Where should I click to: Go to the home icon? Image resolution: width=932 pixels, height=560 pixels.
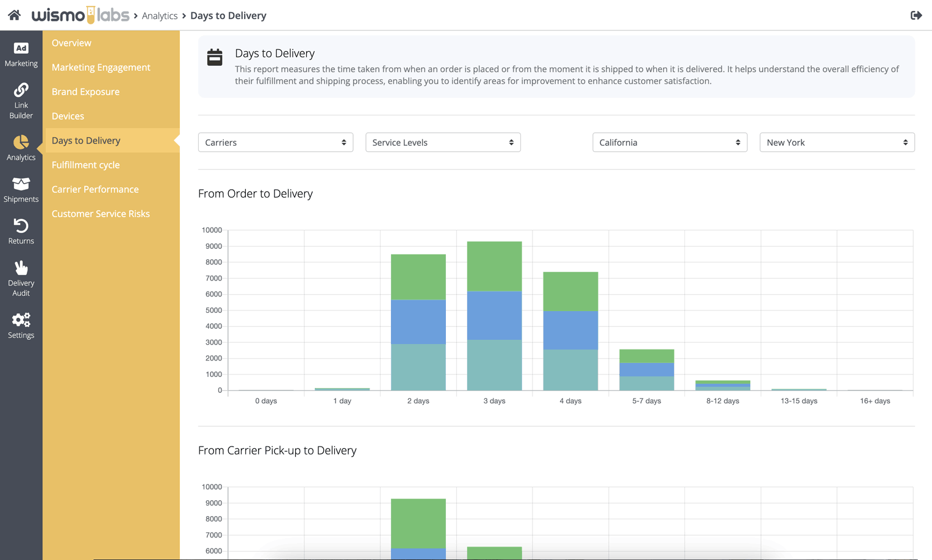[x=14, y=15]
